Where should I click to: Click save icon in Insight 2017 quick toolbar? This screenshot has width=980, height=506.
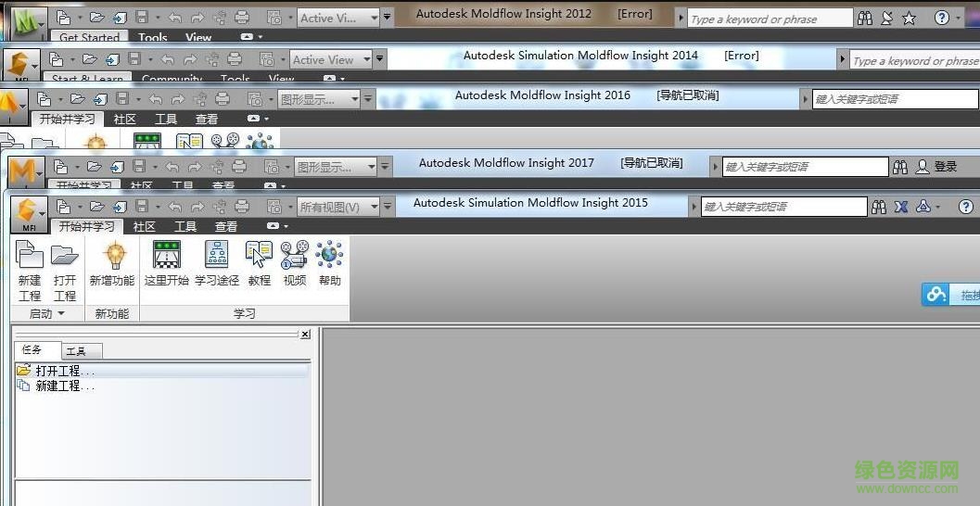click(x=139, y=166)
